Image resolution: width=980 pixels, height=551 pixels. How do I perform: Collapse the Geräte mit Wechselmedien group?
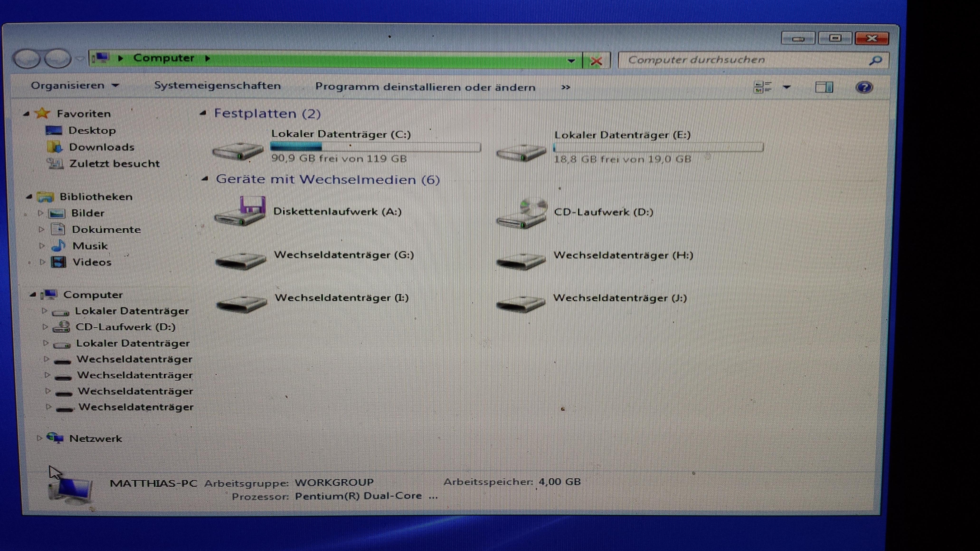point(205,179)
